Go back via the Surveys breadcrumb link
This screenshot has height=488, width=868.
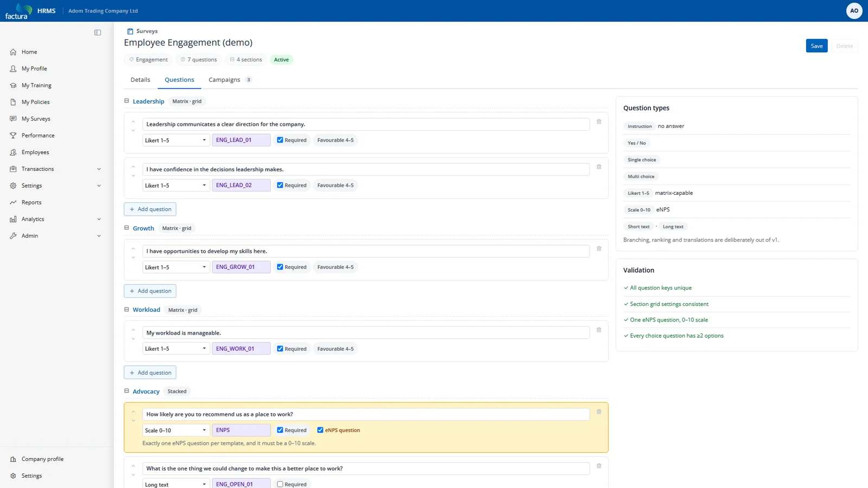(x=147, y=31)
